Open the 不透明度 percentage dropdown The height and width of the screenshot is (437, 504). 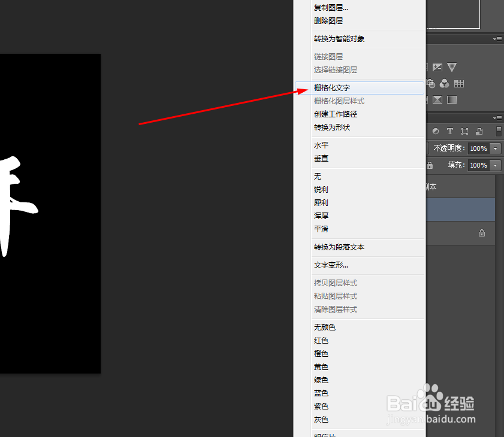coord(495,148)
